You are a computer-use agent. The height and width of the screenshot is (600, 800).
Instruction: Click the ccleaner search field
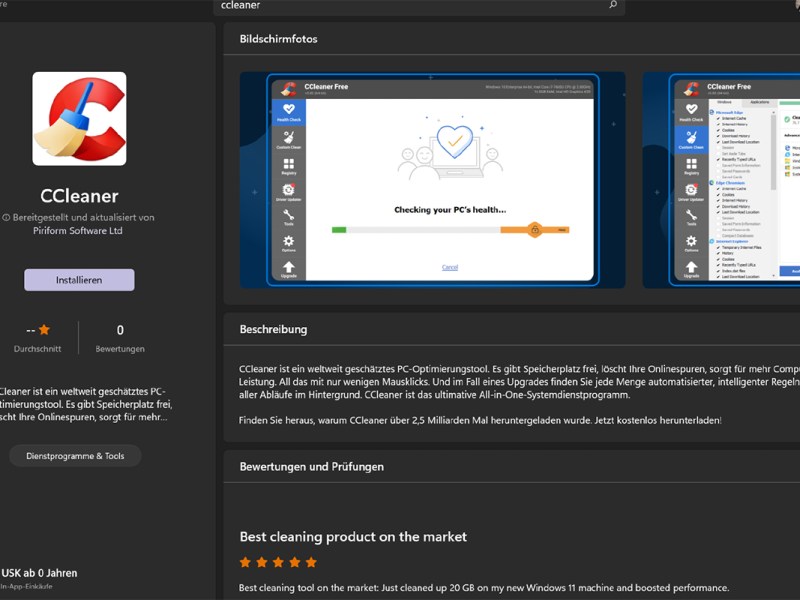coord(419,6)
